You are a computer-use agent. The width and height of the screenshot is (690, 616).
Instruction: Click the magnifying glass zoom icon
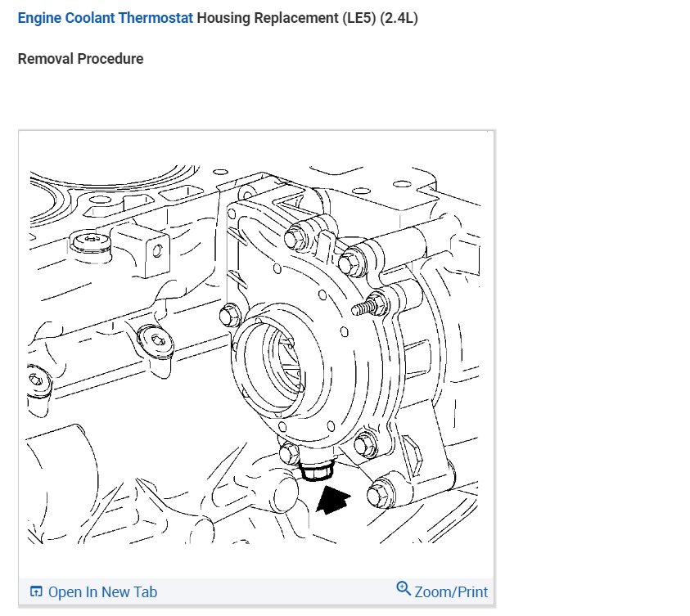point(403,588)
